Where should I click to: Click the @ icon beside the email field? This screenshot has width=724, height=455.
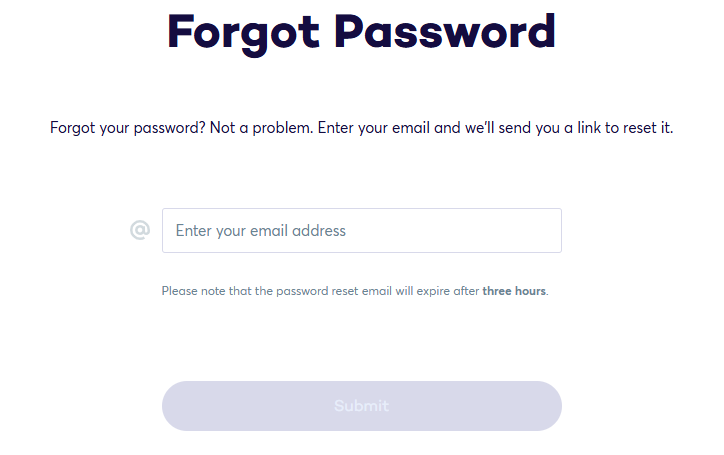pos(139,230)
